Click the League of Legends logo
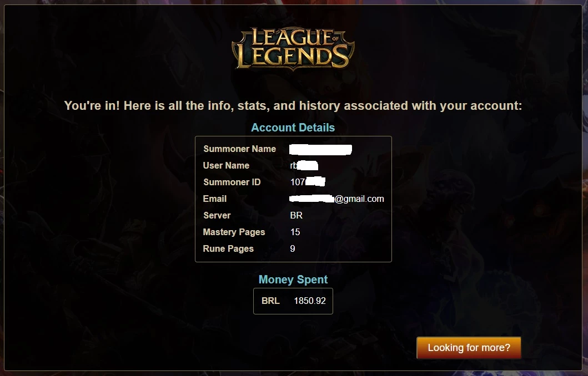588x376 pixels. click(293, 49)
